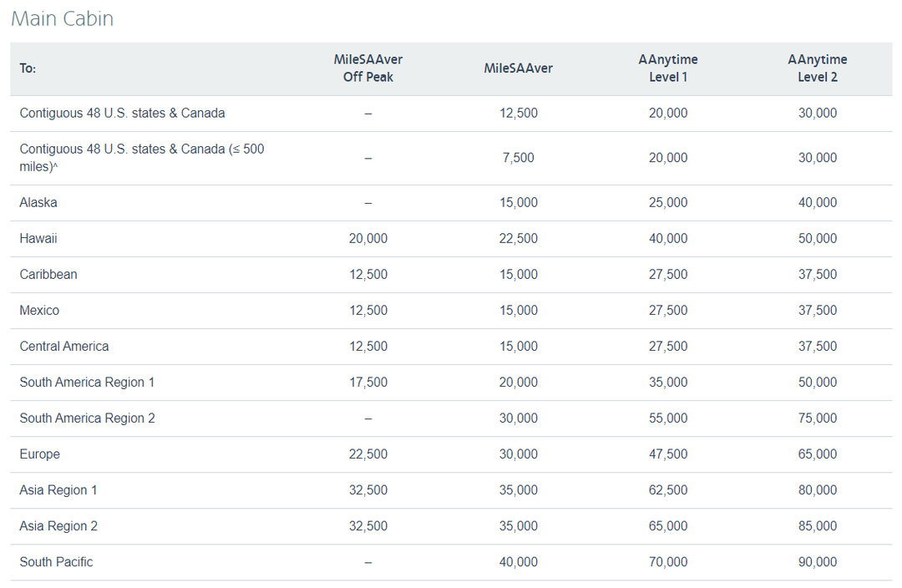Viewport: 902px width, 588px height.
Task: Click the AAnytime Level 2 column header
Action: (817, 68)
